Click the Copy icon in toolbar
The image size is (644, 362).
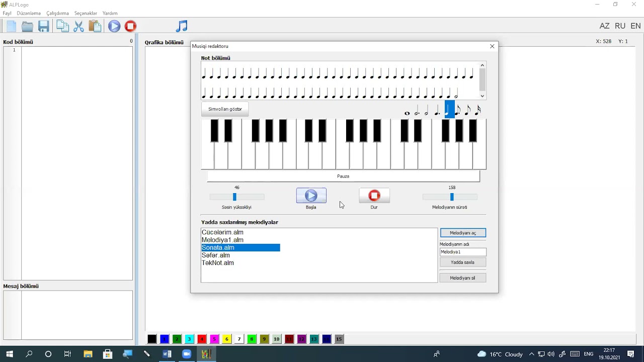63,26
